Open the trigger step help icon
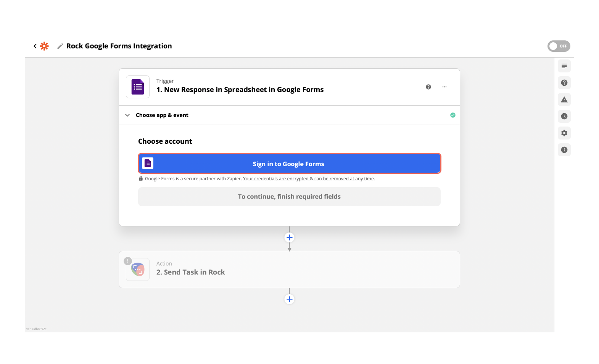The width and height of the screenshot is (599, 364). (x=428, y=87)
